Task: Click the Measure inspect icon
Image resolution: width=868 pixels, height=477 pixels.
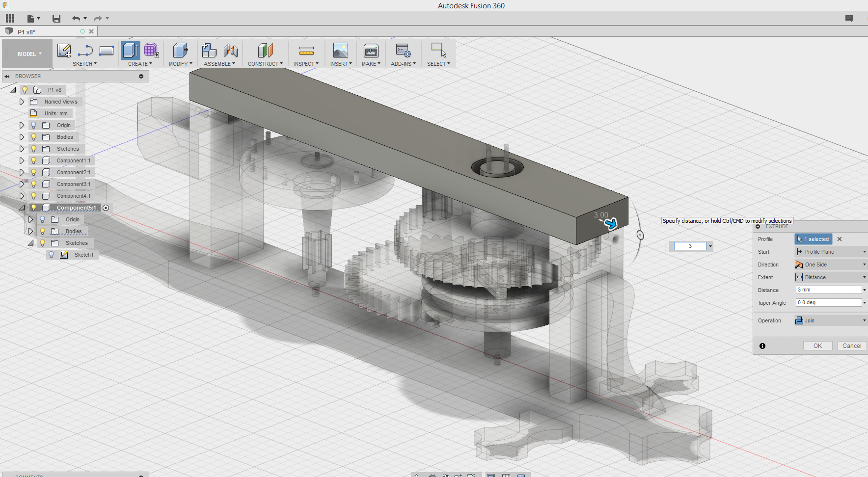Action: pyautogui.click(x=306, y=51)
